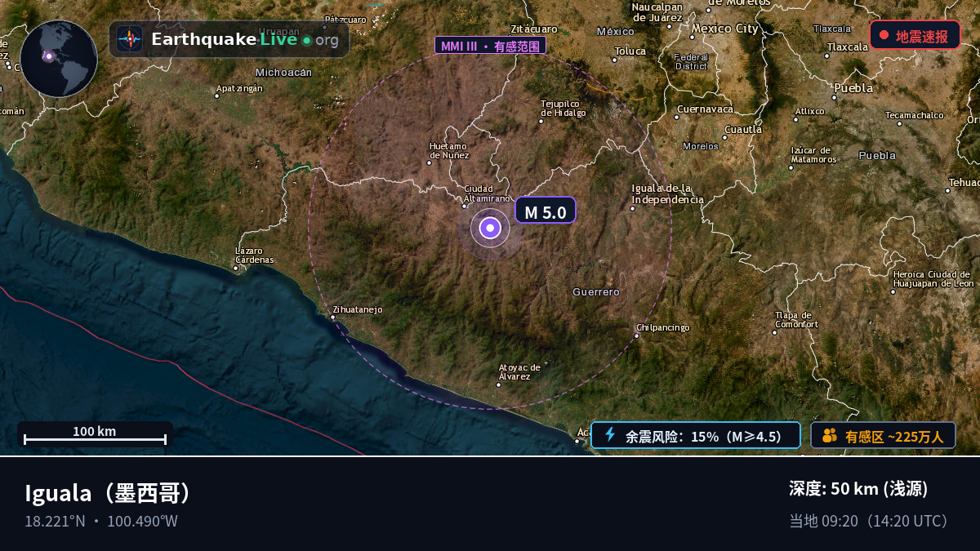This screenshot has width=980, height=551.
Task: Click the MMI III 有感范围 label
Action: [x=490, y=46]
